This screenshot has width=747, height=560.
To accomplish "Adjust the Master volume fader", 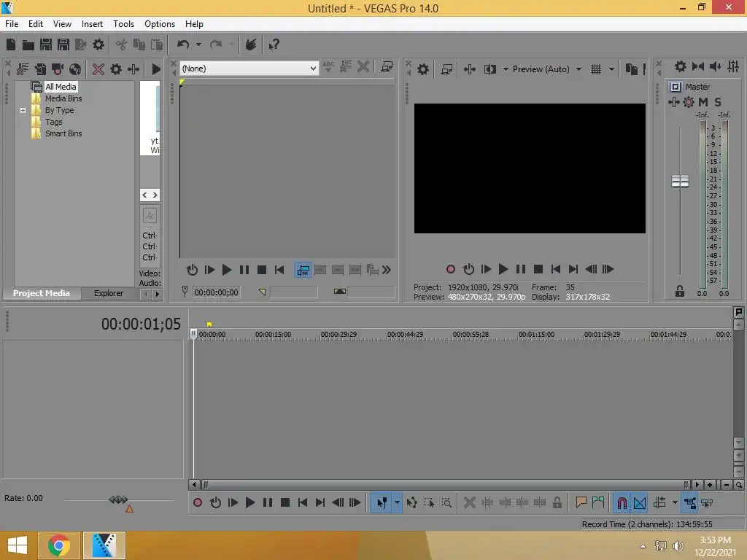I will click(680, 181).
